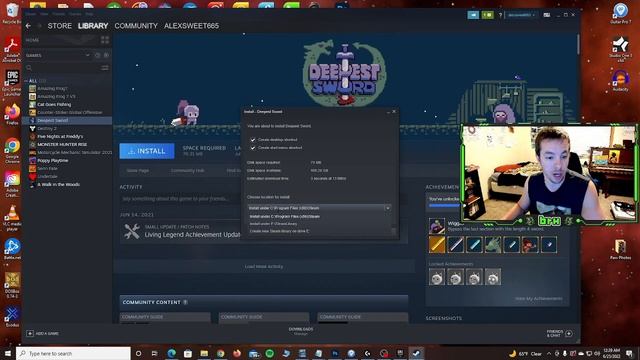Click the patch notes wrench icon

pos(132,231)
